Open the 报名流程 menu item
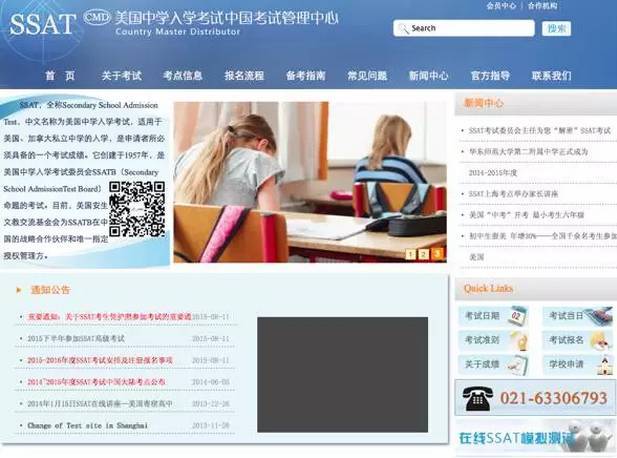617x458 pixels. coord(244,75)
